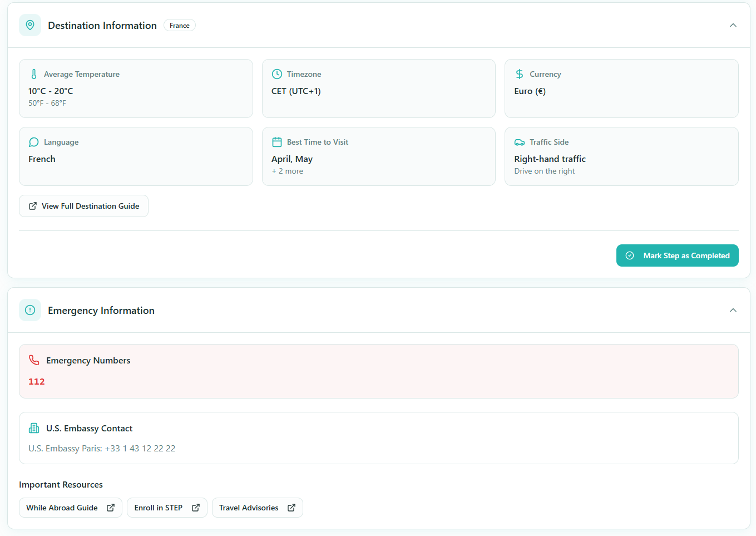This screenshot has width=756, height=536.
Task: Click the speech bubble icon next to Language
Action: 33,142
